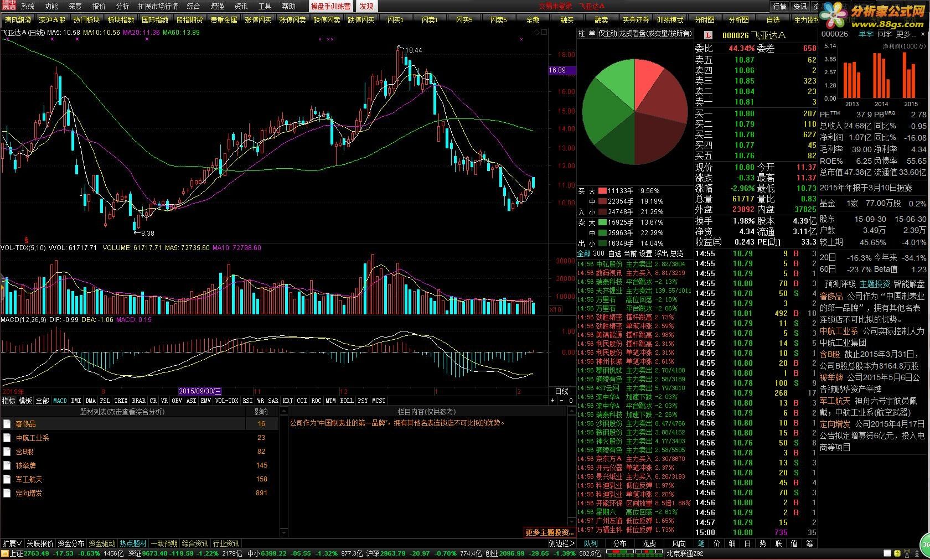Viewport: 930px width, 560px height.
Task: Expand the 扩展∨ dropdown at bottom left
Action: [x=12, y=543]
